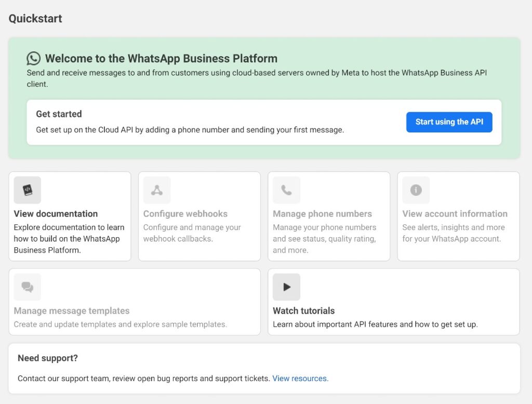The height and width of the screenshot is (404, 532).
Task: Select the Manage message templates card
Action: pyautogui.click(x=135, y=302)
